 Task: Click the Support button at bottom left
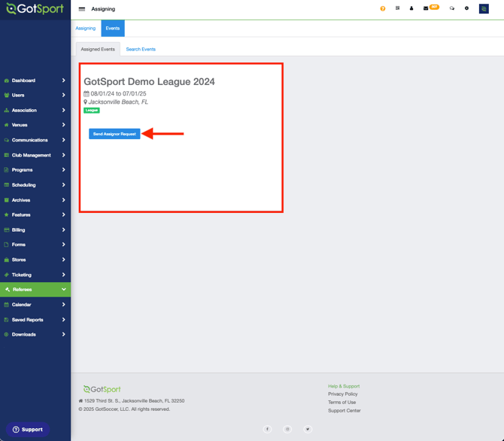point(28,430)
